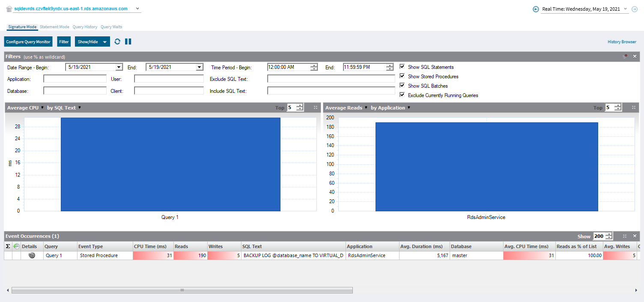Open the by SQL Text grouping dropdown

click(x=79, y=108)
